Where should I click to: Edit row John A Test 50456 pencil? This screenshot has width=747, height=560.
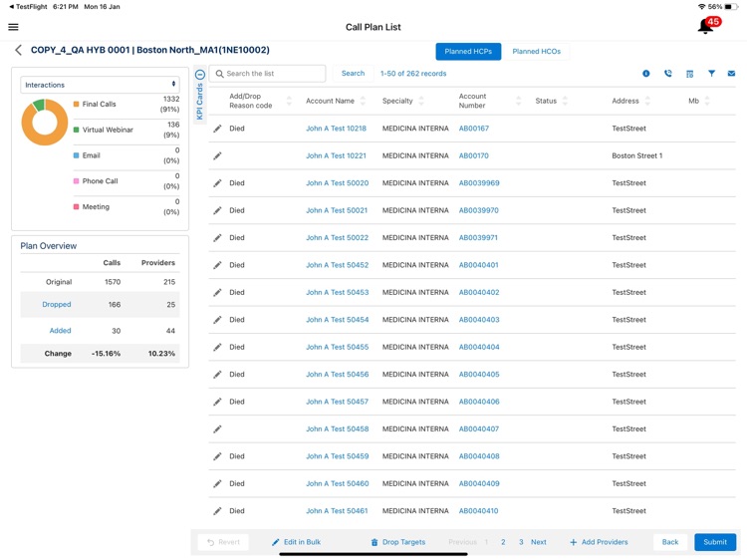[x=217, y=375]
